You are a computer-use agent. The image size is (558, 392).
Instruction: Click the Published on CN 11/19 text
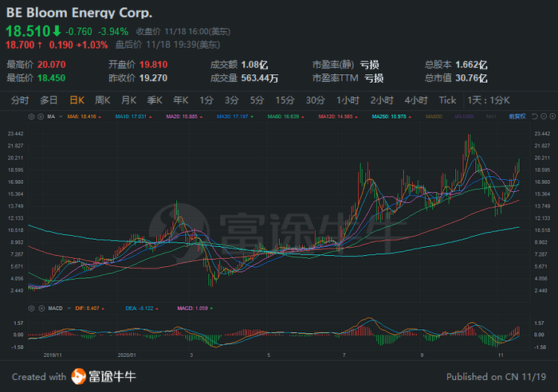(x=496, y=377)
